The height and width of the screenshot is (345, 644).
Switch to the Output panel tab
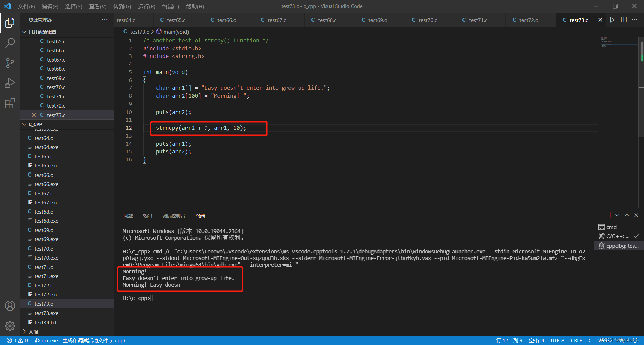tap(148, 216)
